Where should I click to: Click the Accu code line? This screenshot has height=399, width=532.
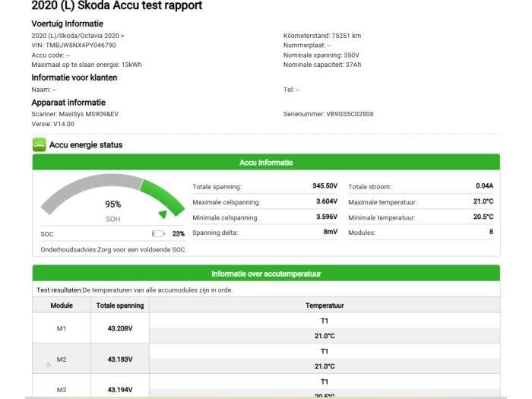51,55
